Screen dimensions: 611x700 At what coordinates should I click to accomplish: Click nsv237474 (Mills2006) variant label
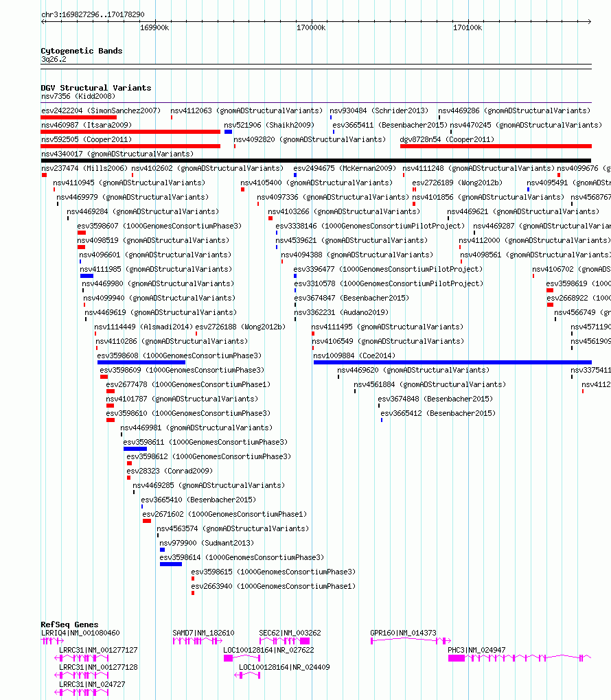coord(84,168)
